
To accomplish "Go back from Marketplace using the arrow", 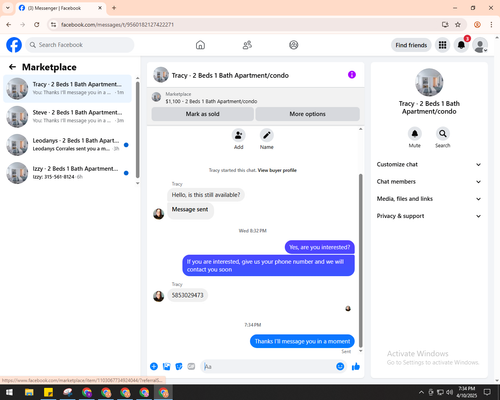I will click(12, 67).
